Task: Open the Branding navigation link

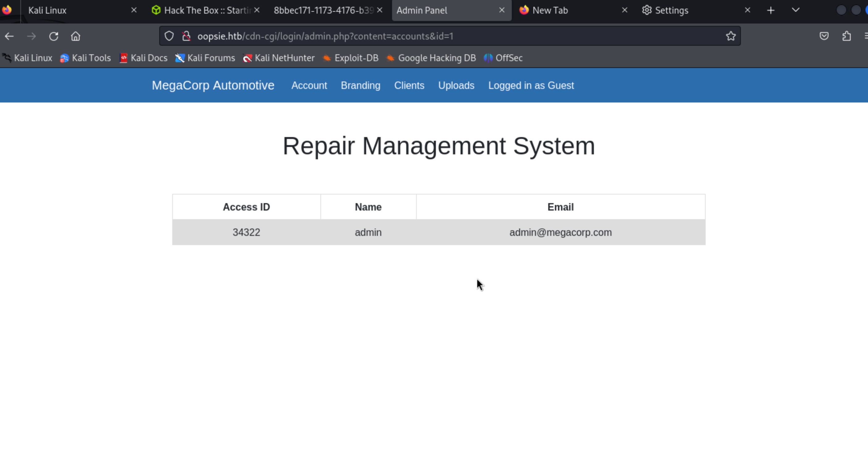Action: [x=361, y=86]
